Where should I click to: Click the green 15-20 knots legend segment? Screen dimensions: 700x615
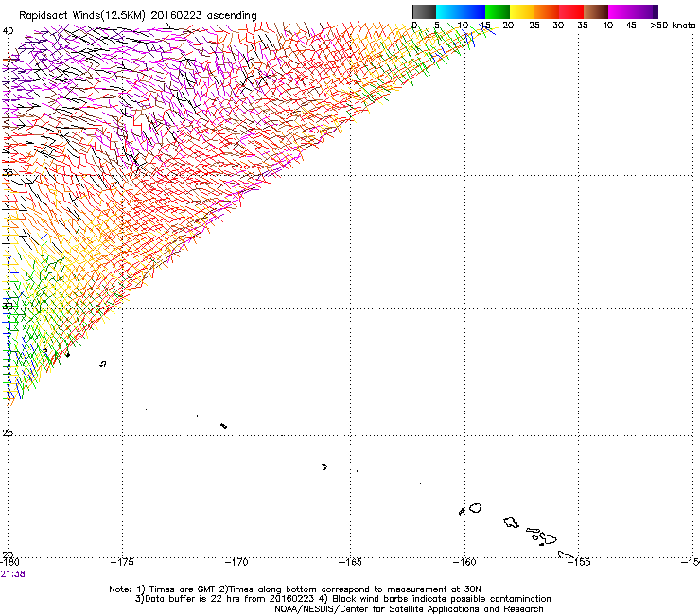(x=498, y=11)
